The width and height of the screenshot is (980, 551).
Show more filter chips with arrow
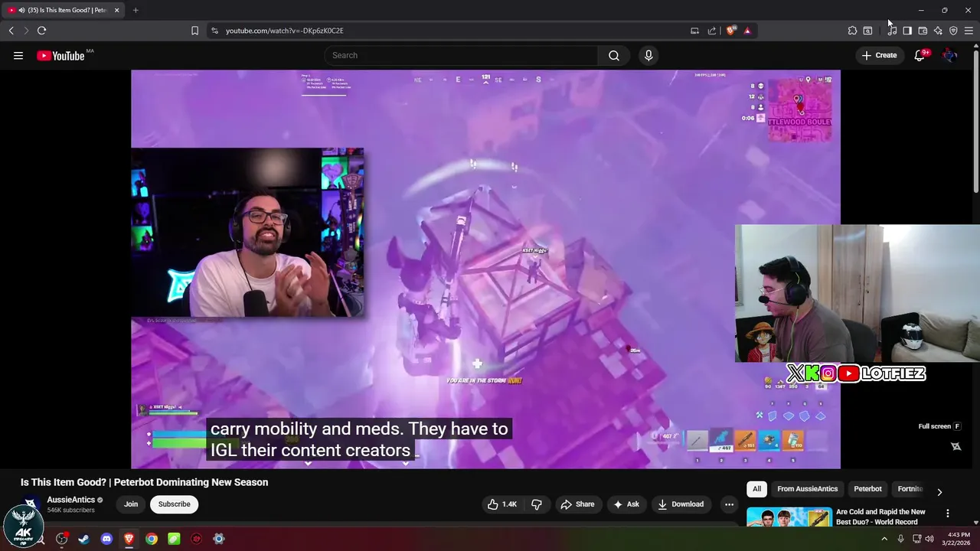939,492
